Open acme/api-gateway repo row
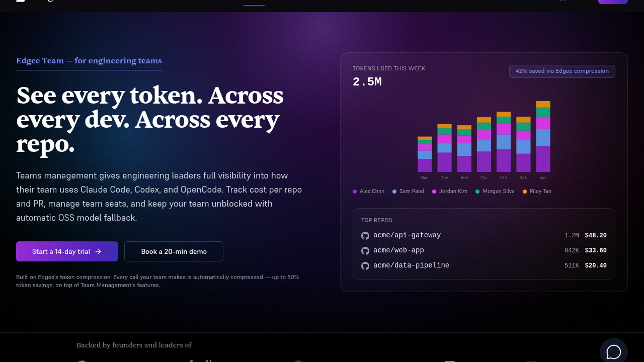The height and width of the screenshot is (362, 644). (407, 235)
